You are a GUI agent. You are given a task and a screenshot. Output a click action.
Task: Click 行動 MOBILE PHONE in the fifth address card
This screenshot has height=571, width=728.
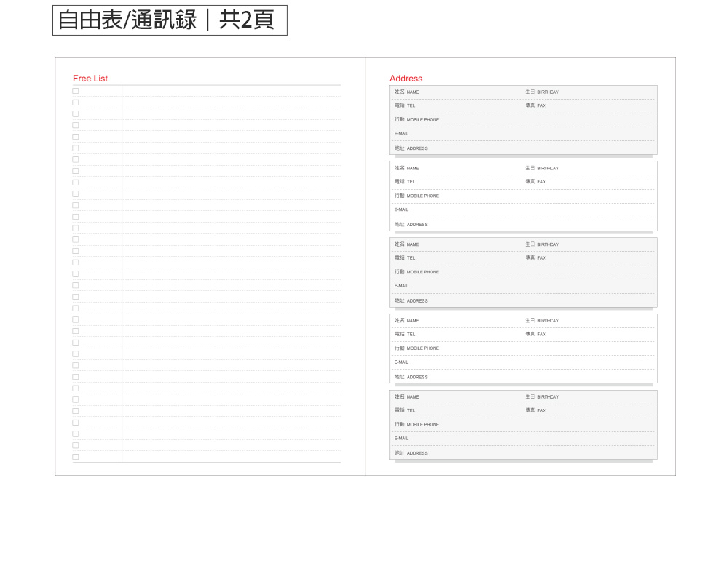416,424
